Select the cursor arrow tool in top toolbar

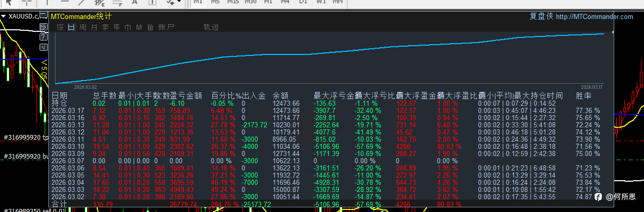[10, 3]
